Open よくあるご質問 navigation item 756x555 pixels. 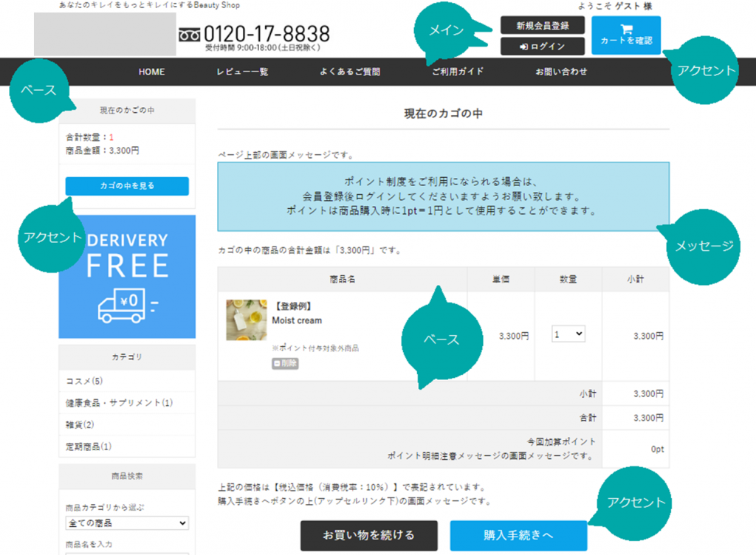(350, 72)
